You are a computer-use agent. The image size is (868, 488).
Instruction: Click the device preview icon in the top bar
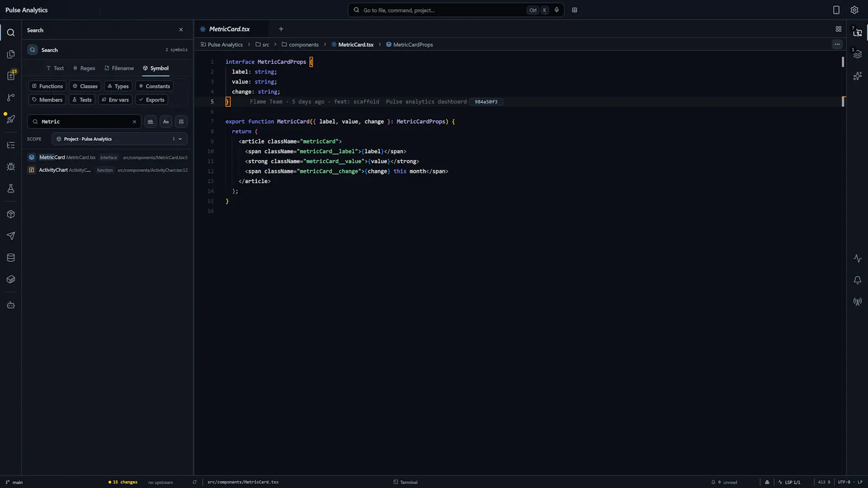[836, 10]
